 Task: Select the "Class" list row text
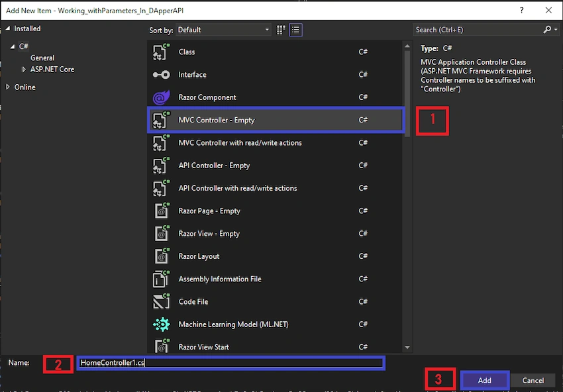click(x=187, y=52)
